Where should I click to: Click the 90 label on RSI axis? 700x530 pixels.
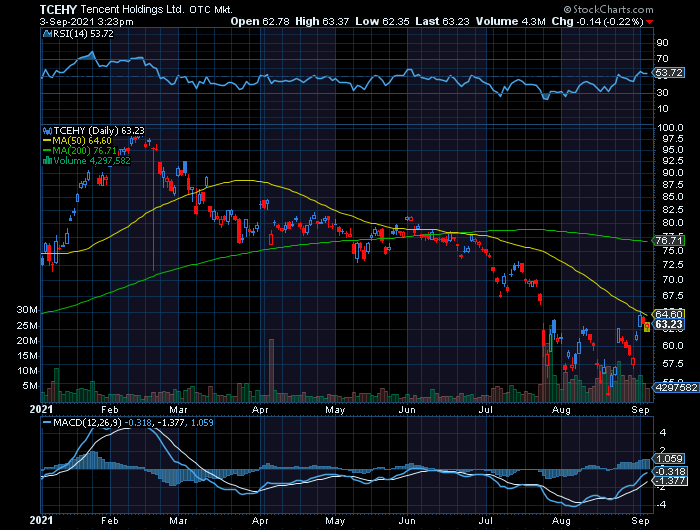click(662, 43)
